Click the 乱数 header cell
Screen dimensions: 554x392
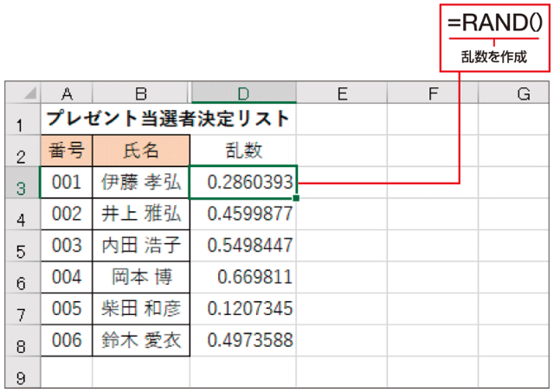[243, 151]
